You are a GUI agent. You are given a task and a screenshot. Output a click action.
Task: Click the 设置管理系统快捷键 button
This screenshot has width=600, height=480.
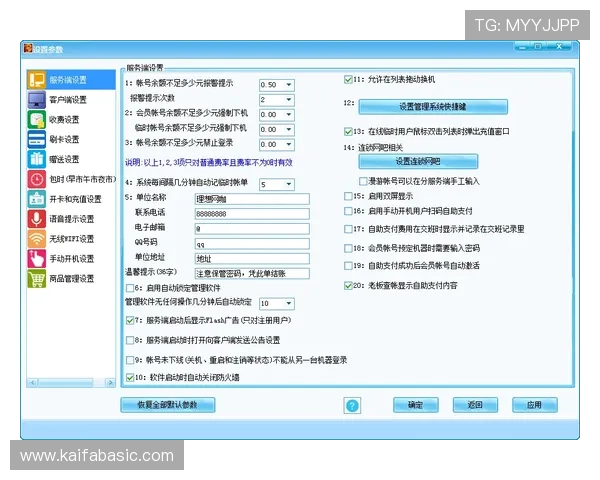pyautogui.click(x=433, y=106)
